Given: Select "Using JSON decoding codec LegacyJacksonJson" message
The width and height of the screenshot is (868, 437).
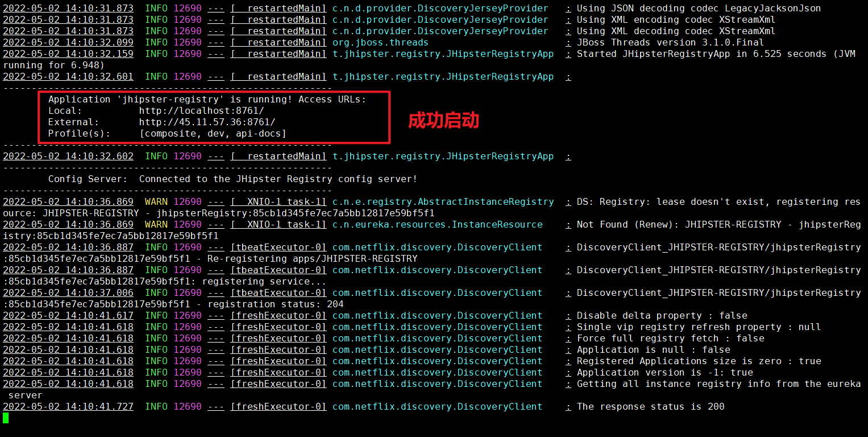Looking at the screenshot, I should [699, 8].
